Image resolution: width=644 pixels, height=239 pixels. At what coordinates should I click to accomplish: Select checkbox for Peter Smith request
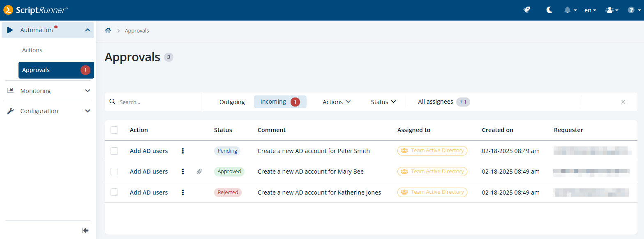click(x=114, y=151)
